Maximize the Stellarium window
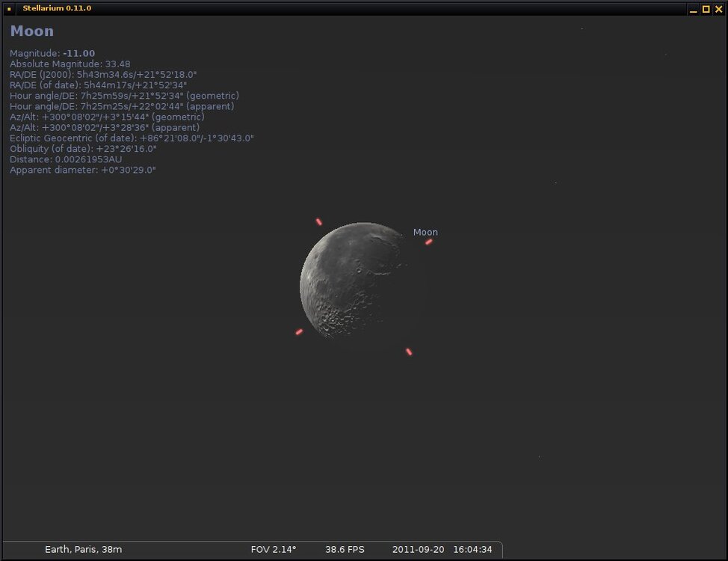This screenshot has width=728, height=561. pyautogui.click(x=706, y=9)
